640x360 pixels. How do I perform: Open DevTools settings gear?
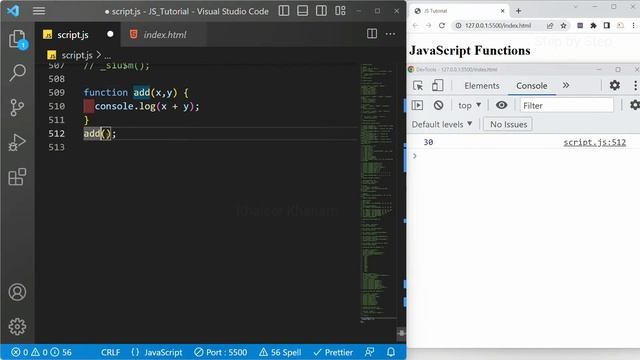(615, 85)
